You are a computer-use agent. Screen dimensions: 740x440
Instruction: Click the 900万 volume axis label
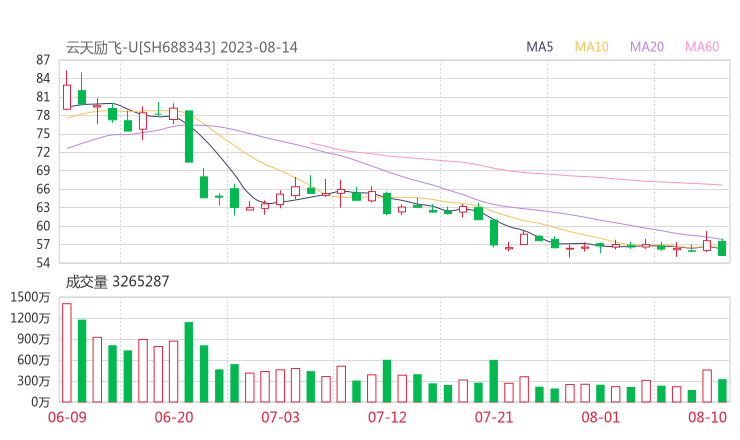tap(34, 339)
